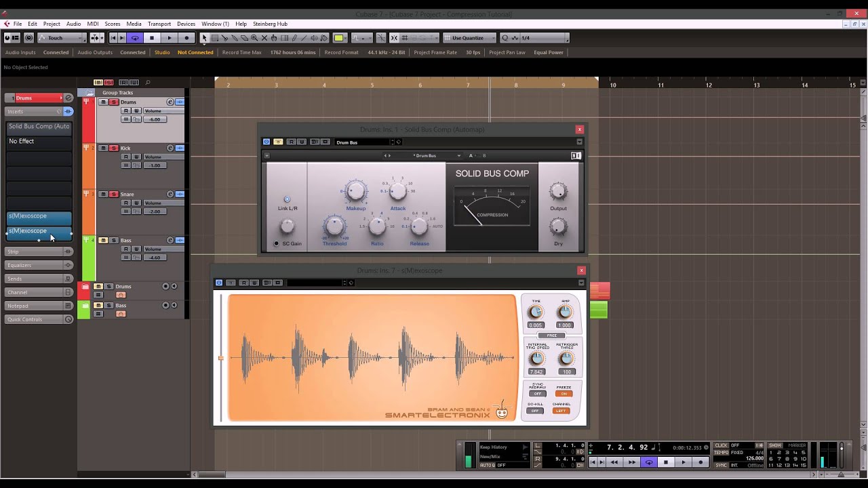Click the Threshold knob on Solid Bus Comp
This screenshot has width=868, height=488.
[x=334, y=227]
